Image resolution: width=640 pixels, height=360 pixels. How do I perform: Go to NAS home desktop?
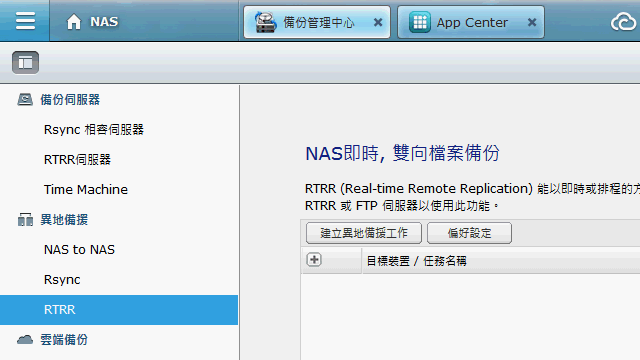[74, 22]
